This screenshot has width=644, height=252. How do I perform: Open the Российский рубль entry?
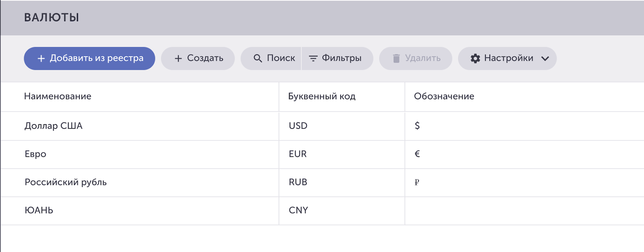pyautogui.click(x=322, y=182)
